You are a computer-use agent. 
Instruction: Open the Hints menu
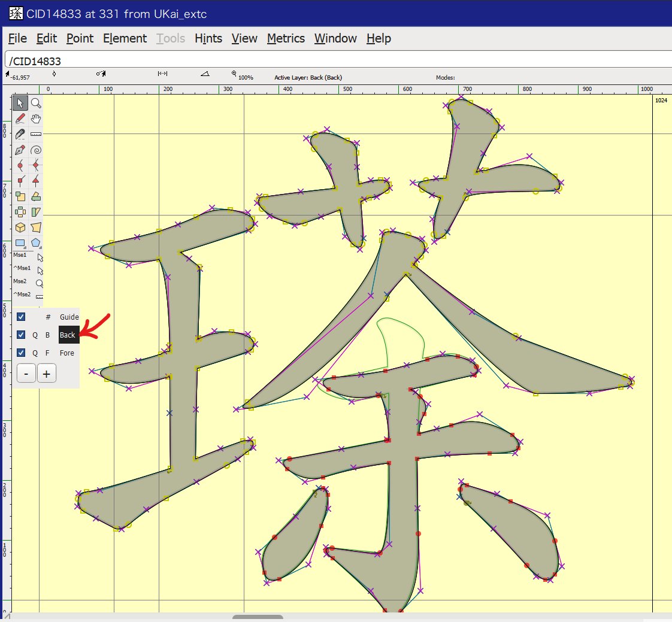[208, 38]
